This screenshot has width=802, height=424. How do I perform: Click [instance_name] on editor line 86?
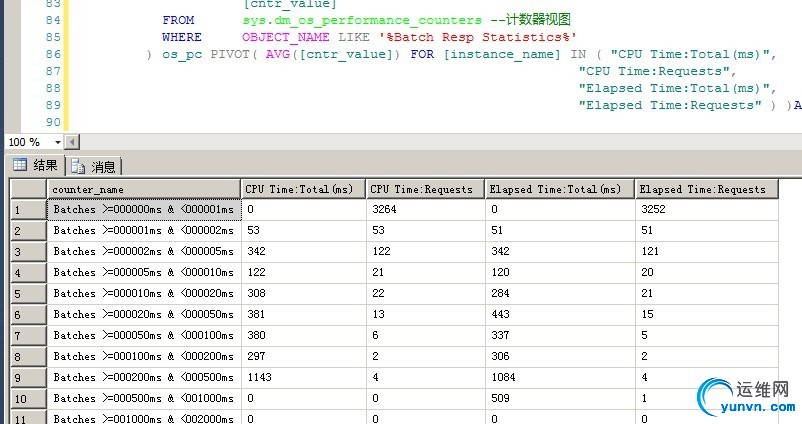tap(502, 54)
